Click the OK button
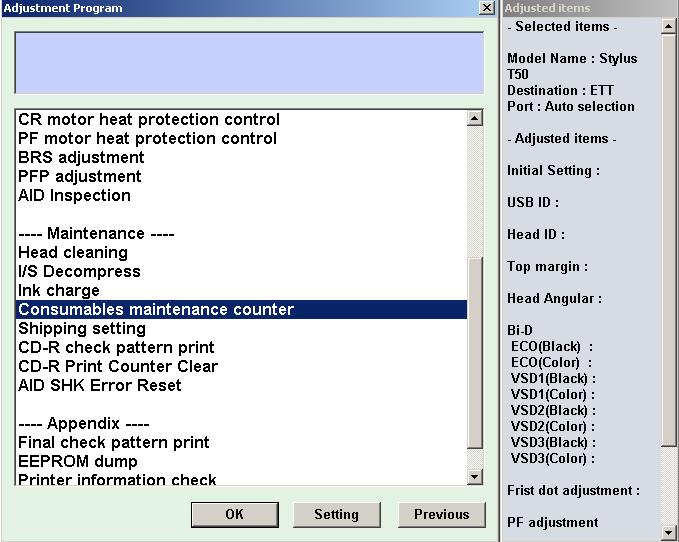This screenshot has width=679, height=542. click(234, 514)
